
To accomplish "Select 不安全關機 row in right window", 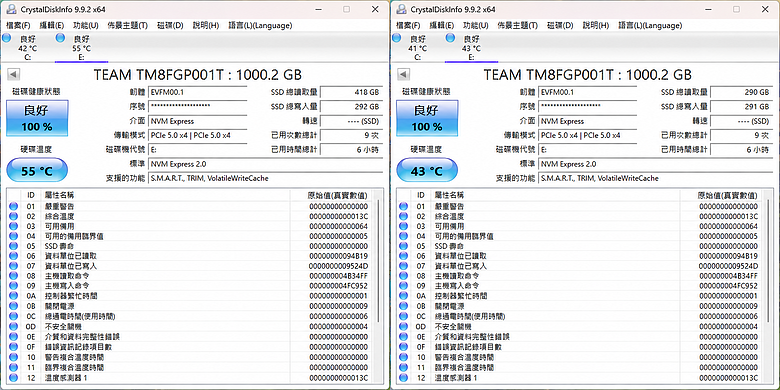I will tap(579, 327).
